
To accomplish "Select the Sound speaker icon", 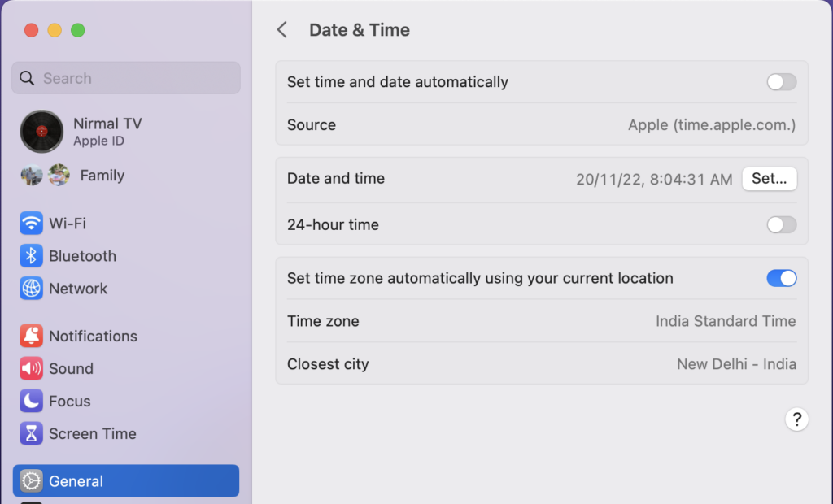I will [32, 368].
